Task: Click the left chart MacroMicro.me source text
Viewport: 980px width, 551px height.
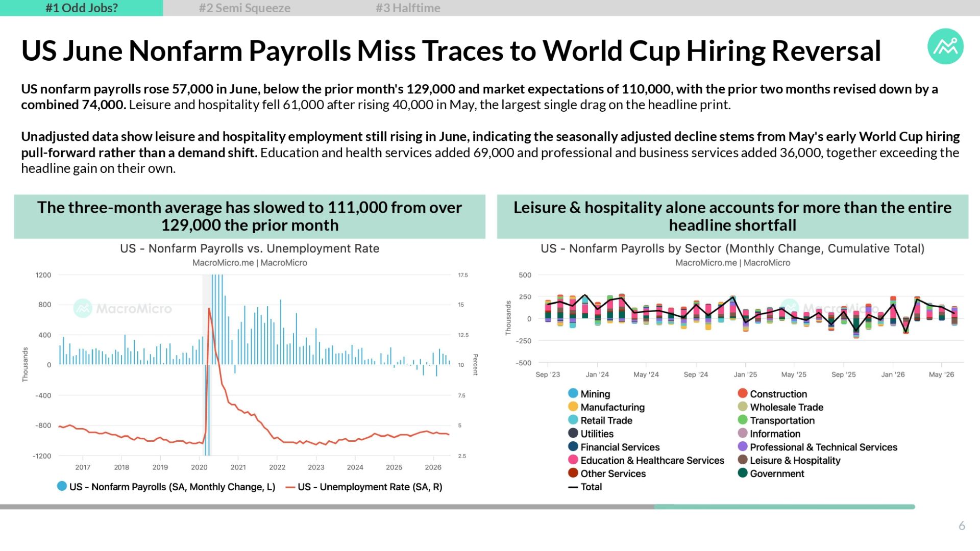Action: tap(250, 263)
